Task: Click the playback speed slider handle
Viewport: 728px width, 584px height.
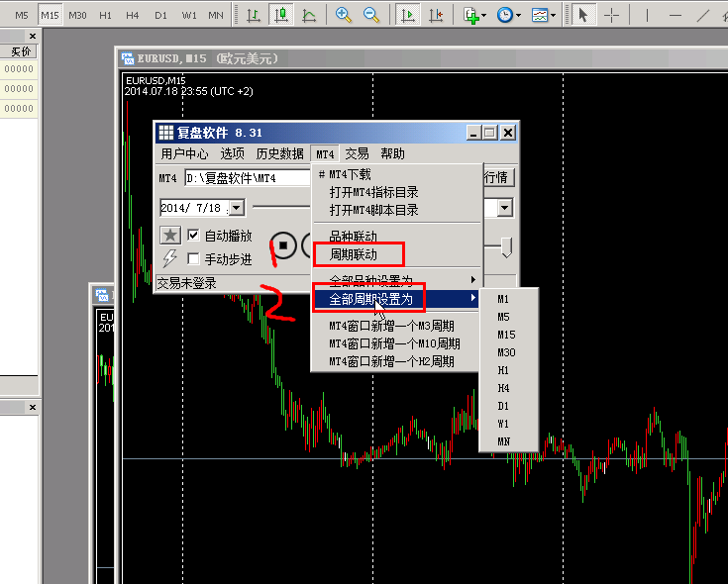Action: tap(506, 246)
